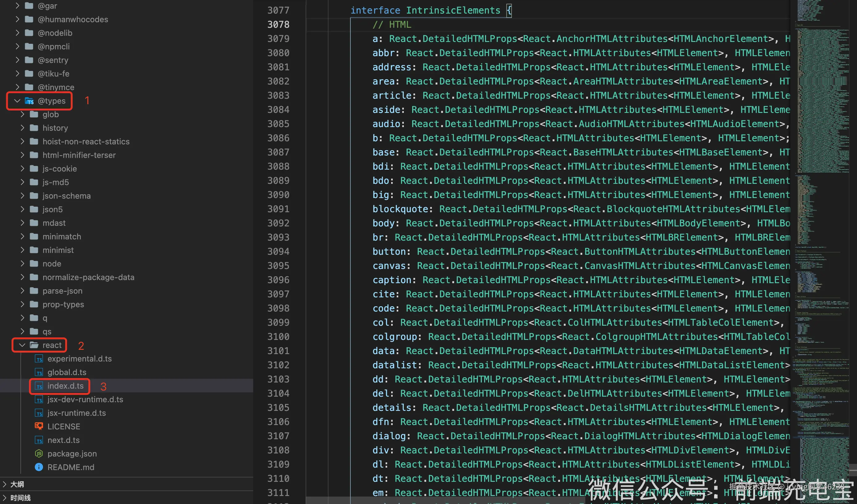The image size is (857, 504).
Task: Click the next.d.ts TypeScript icon
Action: (x=39, y=440)
